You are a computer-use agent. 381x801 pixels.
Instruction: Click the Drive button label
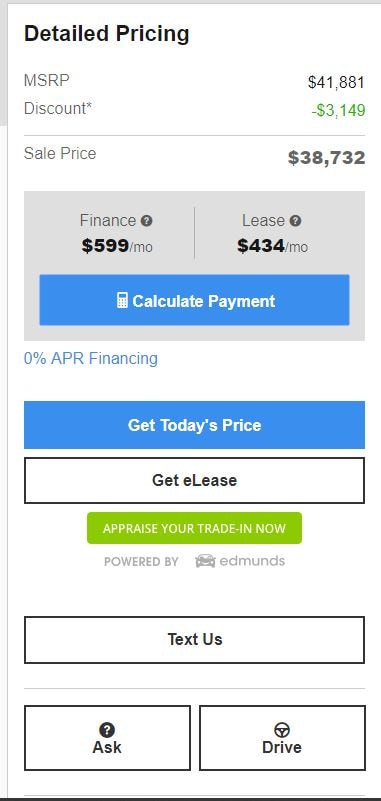(282, 747)
